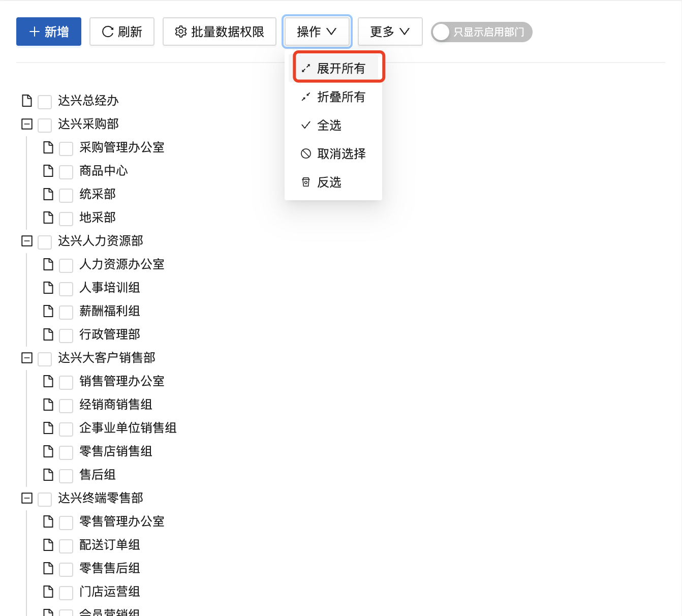
Task: Tick the 人事培训组 checkbox
Action: pos(66,289)
